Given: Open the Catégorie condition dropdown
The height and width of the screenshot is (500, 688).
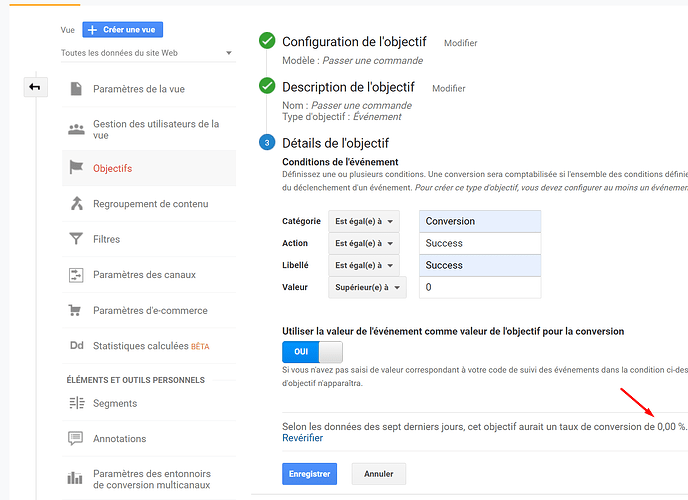Looking at the screenshot, I should click(x=363, y=221).
